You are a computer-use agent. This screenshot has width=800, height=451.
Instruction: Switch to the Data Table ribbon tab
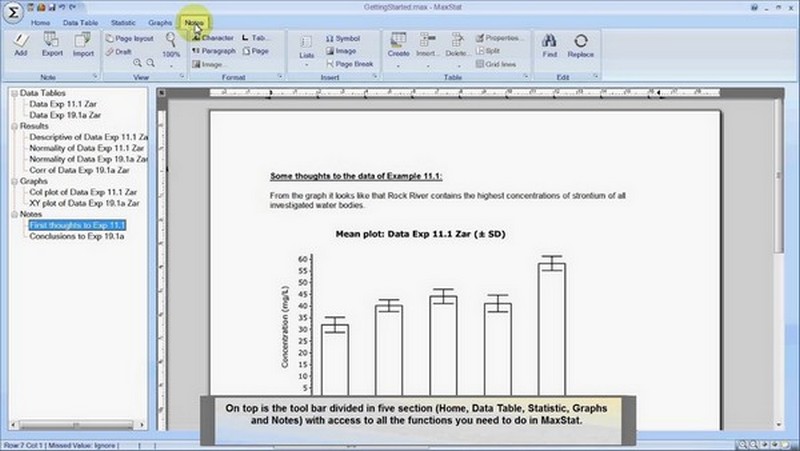coord(80,22)
